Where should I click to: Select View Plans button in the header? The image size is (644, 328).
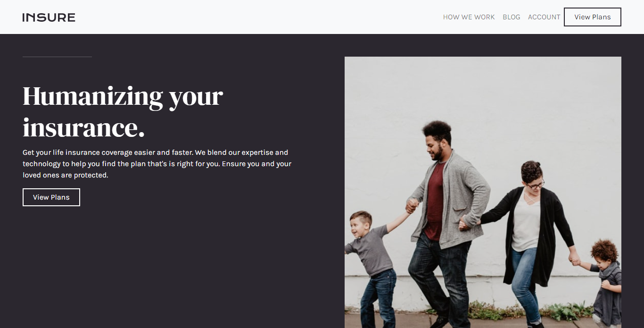click(593, 17)
